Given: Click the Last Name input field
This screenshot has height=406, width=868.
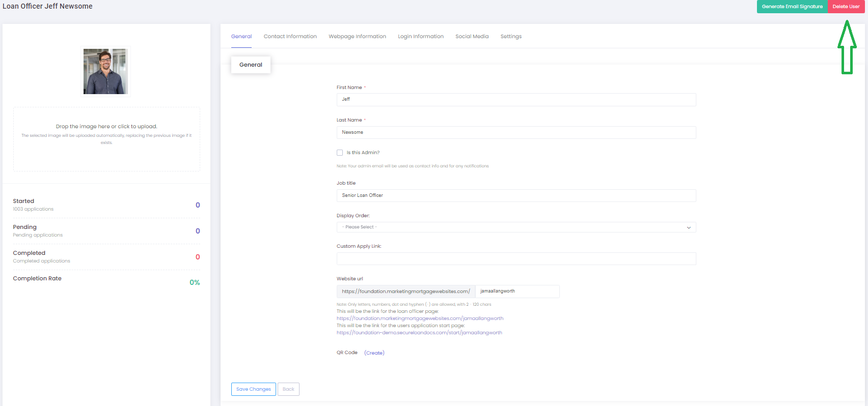Looking at the screenshot, I should coord(516,132).
